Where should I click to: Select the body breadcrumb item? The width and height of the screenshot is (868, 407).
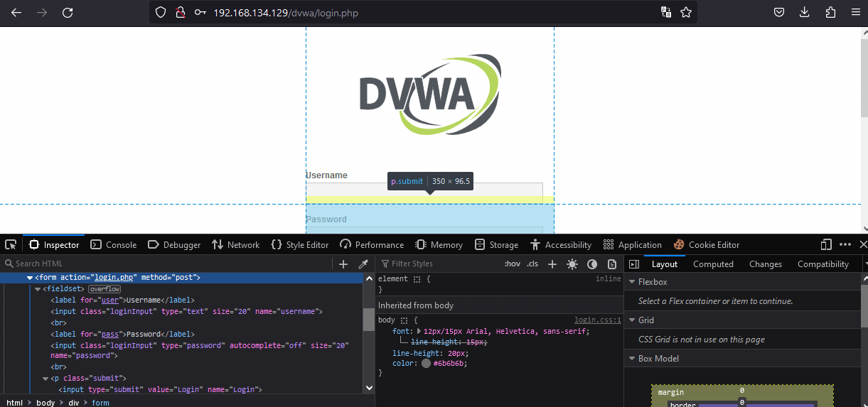45,403
